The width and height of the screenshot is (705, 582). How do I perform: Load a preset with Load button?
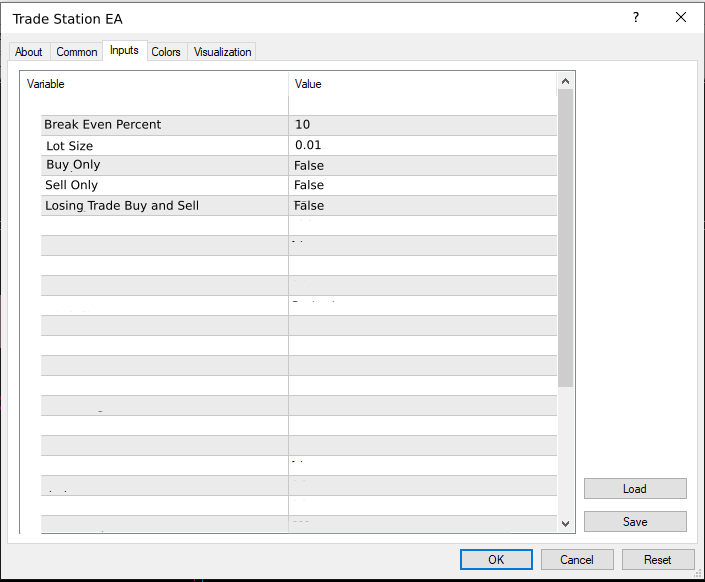tap(635, 488)
